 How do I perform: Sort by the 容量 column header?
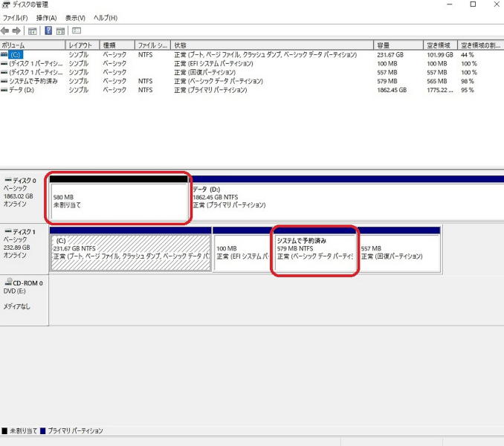click(x=398, y=45)
